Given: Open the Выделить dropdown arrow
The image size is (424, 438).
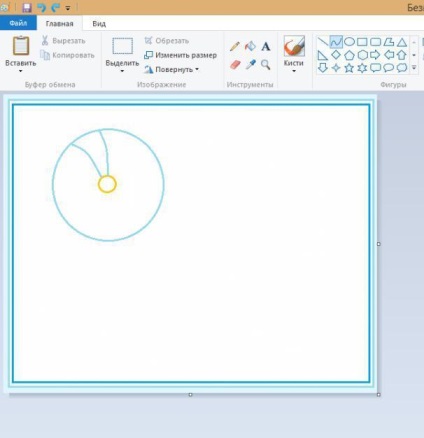Looking at the screenshot, I should click(x=122, y=71).
